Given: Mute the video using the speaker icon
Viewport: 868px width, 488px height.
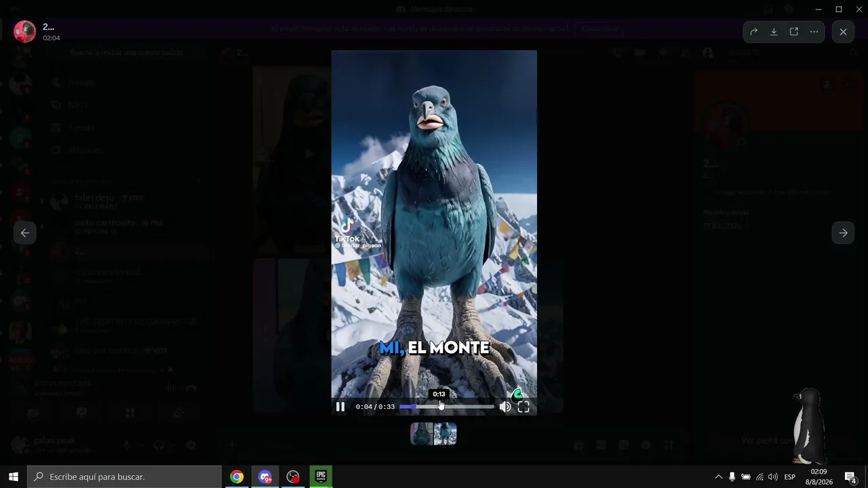Looking at the screenshot, I should pyautogui.click(x=505, y=407).
